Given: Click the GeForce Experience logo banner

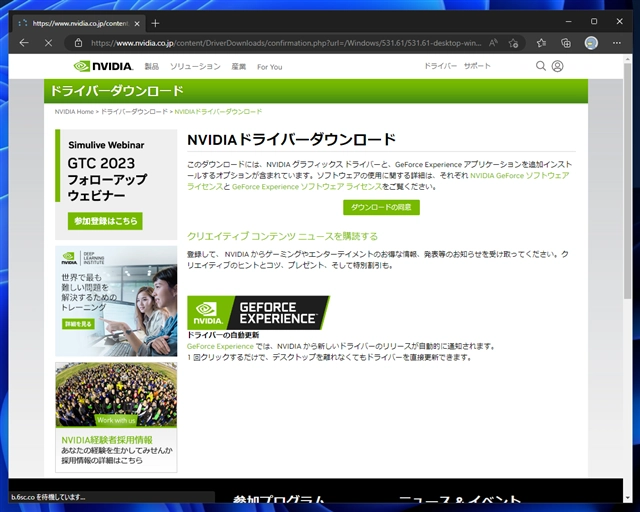Looking at the screenshot, I should click(x=258, y=313).
